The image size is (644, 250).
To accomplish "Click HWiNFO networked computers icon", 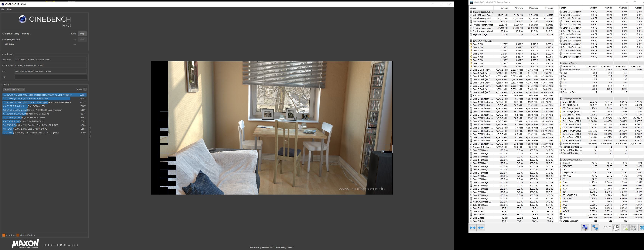I will point(595,228).
